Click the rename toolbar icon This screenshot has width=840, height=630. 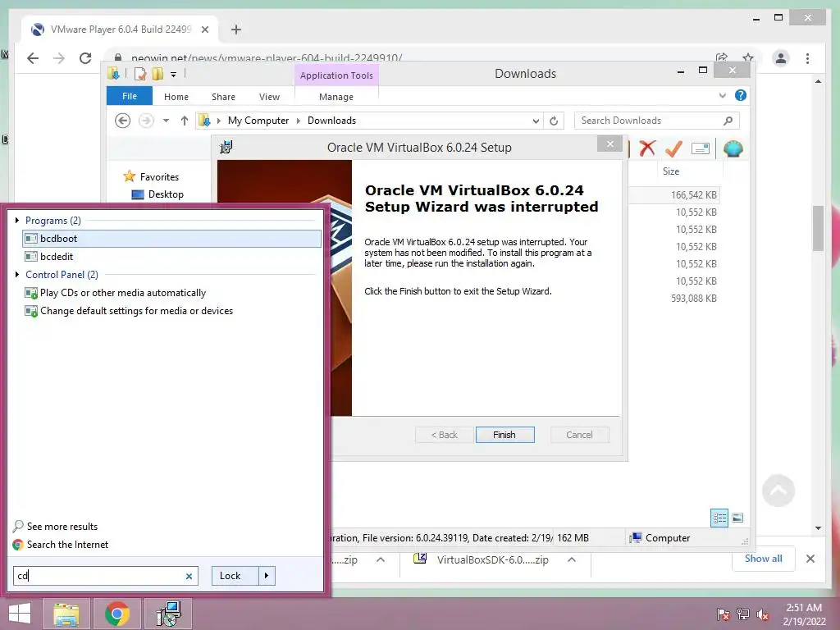(701, 148)
